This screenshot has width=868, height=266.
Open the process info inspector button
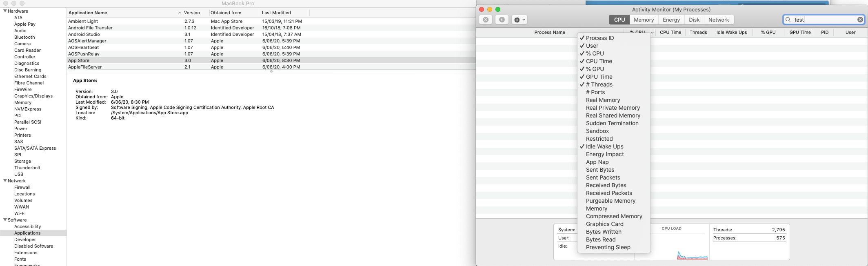502,20
